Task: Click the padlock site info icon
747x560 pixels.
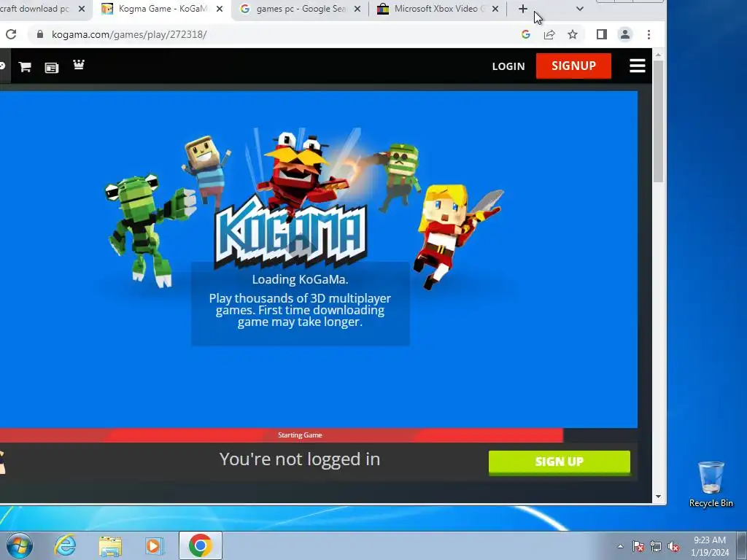Action: click(x=40, y=34)
